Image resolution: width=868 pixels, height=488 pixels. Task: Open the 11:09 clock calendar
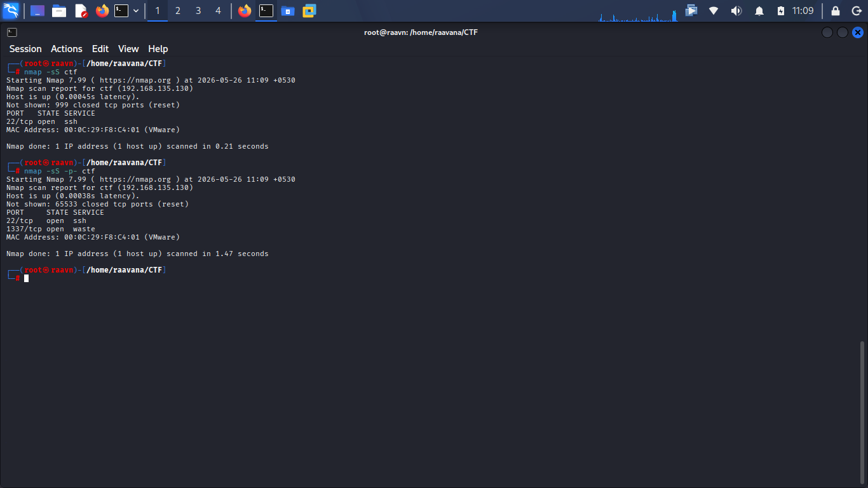[x=803, y=11]
